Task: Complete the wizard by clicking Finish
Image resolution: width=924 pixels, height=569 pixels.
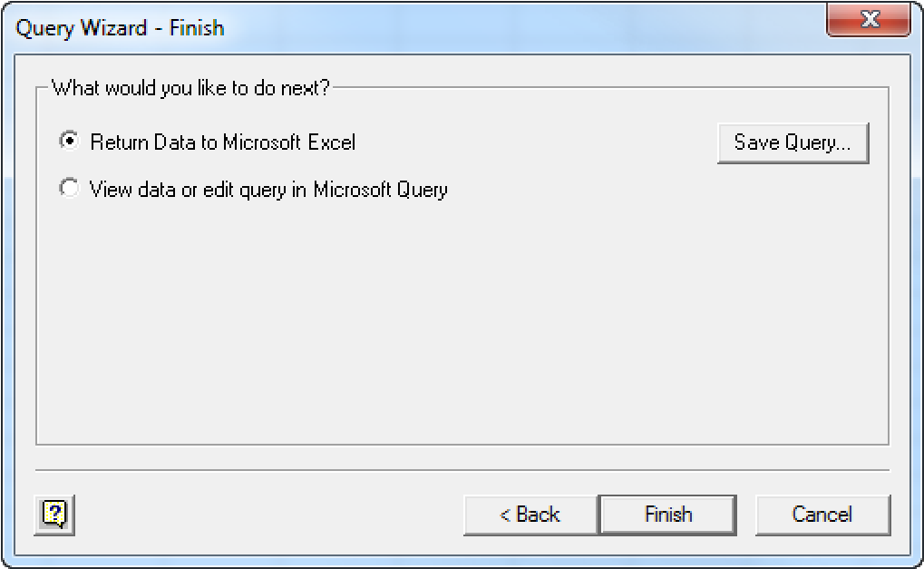Action: coord(668,515)
